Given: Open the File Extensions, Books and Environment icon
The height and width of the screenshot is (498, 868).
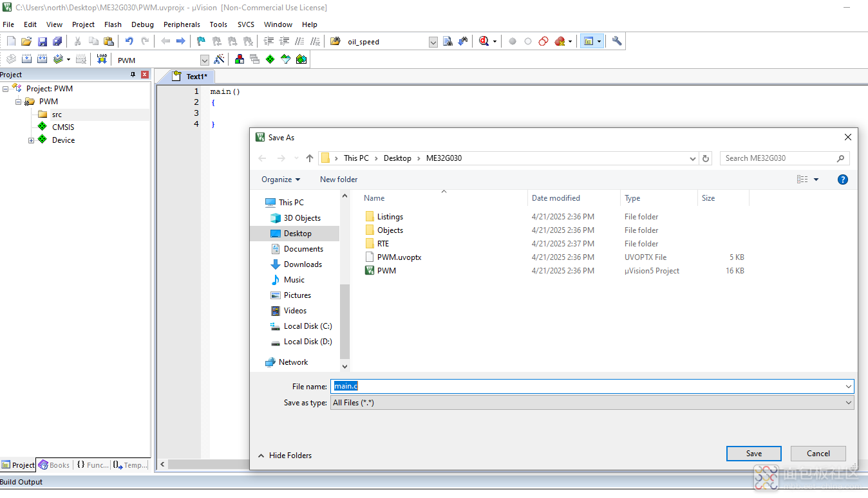Looking at the screenshot, I should click(240, 59).
